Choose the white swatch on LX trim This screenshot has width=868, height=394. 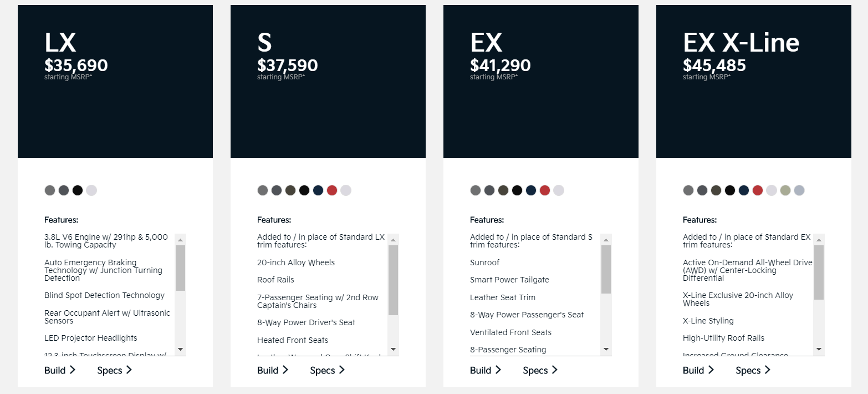91,190
